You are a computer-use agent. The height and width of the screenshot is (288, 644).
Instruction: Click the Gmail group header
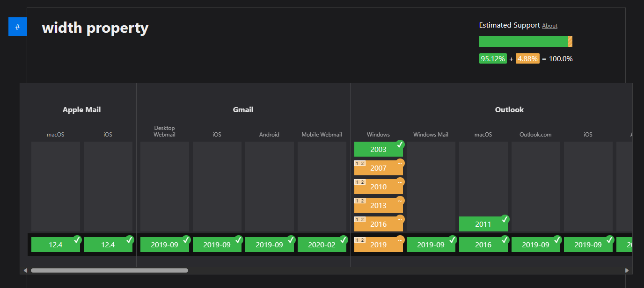(x=243, y=110)
